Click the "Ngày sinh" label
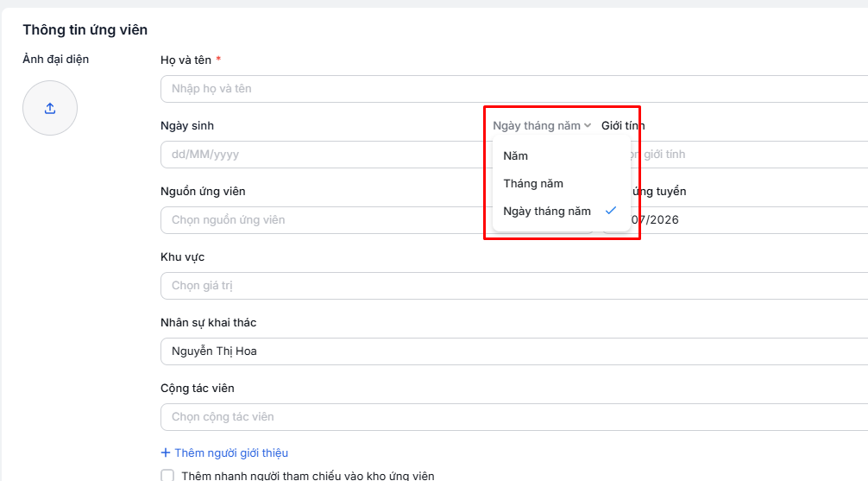This screenshot has width=868, height=481. 187,126
